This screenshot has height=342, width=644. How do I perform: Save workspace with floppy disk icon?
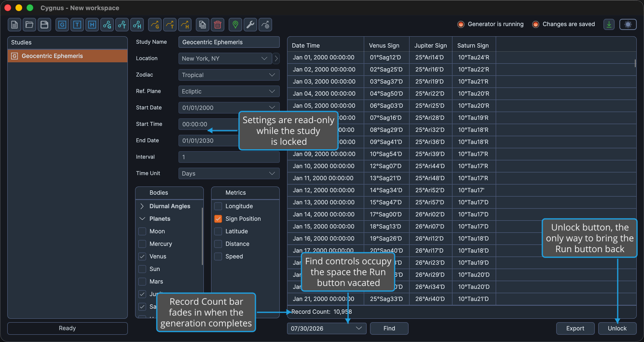coord(44,25)
